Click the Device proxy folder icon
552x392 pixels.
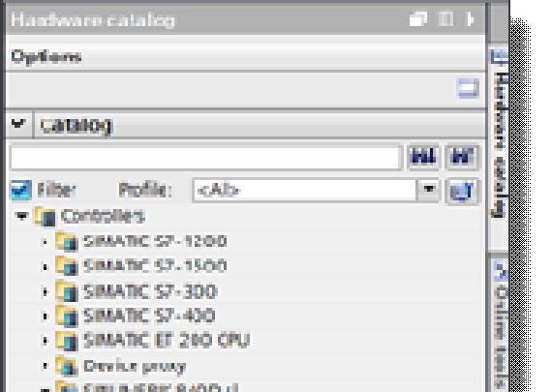67,366
